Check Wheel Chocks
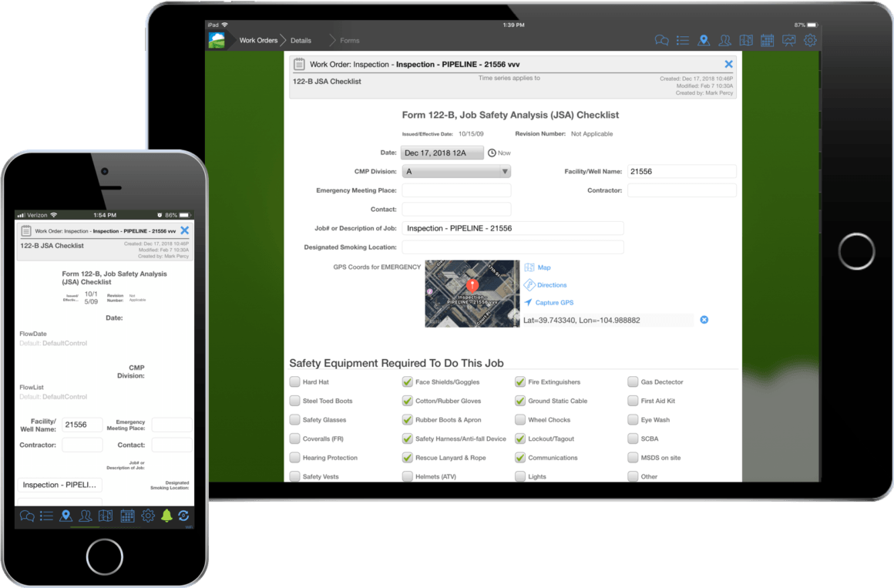Screen dimensions: 894x588 click(x=520, y=420)
